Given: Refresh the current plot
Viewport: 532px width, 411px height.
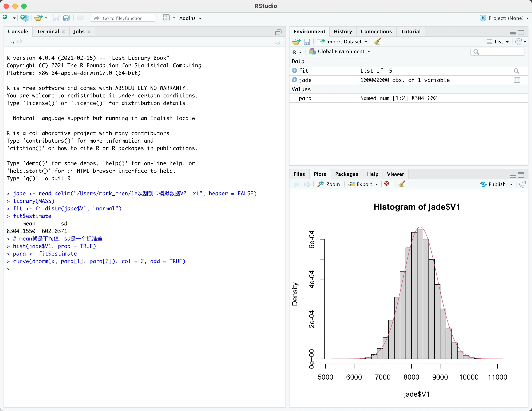Looking at the screenshot, I should pos(522,184).
